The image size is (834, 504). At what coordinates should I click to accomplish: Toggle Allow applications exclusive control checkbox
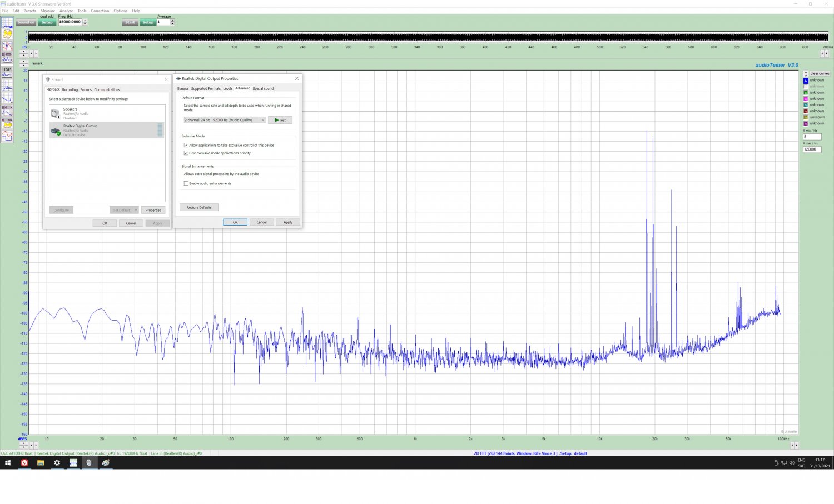[x=186, y=145]
